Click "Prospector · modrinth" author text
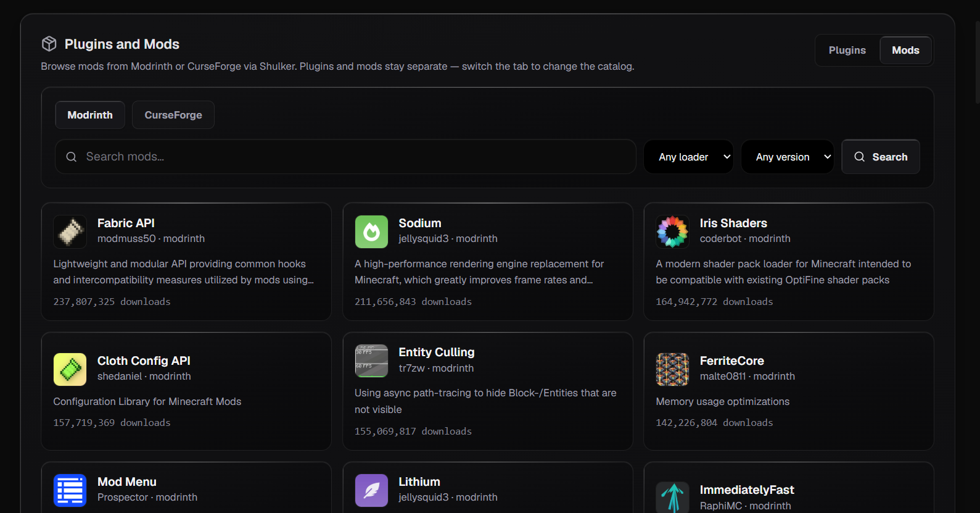Viewport: 980px width, 513px height. [x=147, y=497]
